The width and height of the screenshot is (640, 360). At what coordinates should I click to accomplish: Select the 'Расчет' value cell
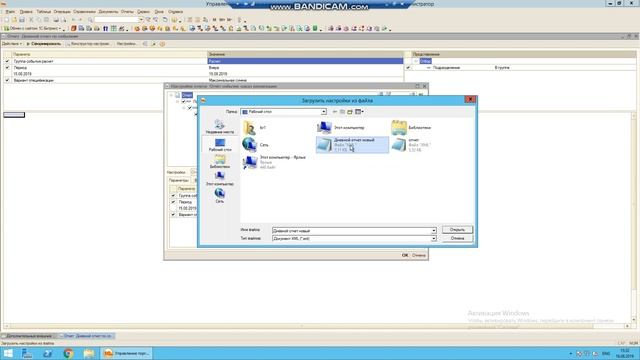[x=305, y=61]
